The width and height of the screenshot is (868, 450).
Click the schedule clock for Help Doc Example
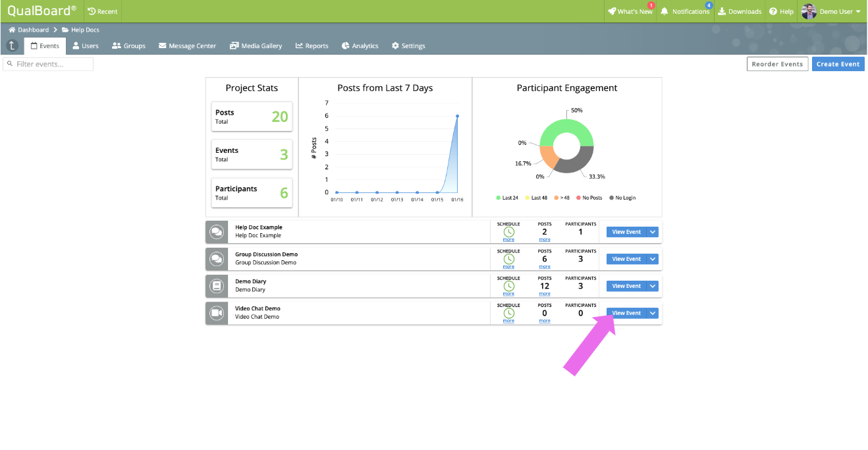(508, 232)
